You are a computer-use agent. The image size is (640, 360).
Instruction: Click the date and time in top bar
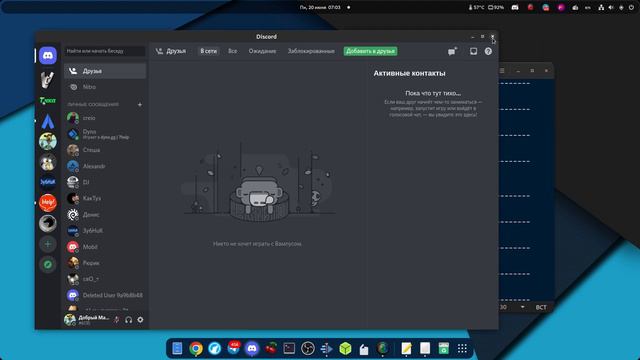point(320,7)
